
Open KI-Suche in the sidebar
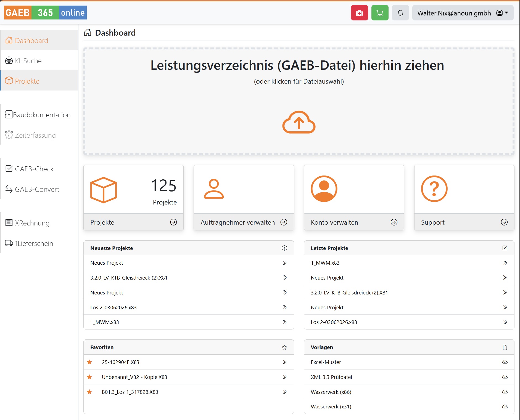pyautogui.click(x=39, y=61)
